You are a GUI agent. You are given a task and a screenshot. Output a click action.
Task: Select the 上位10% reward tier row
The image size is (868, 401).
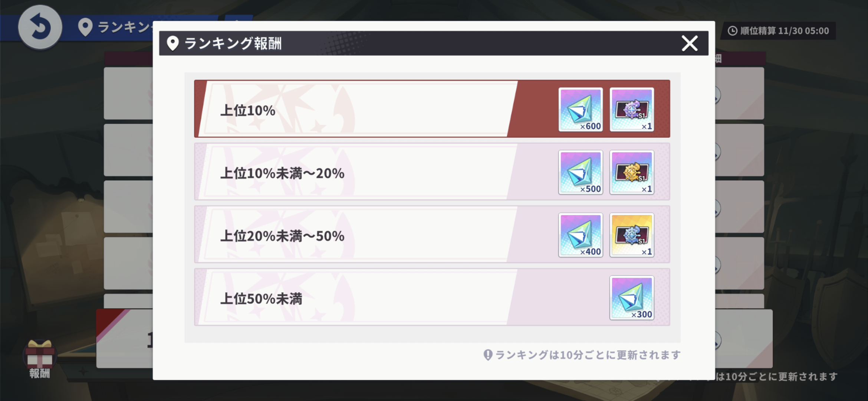[356, 110]
